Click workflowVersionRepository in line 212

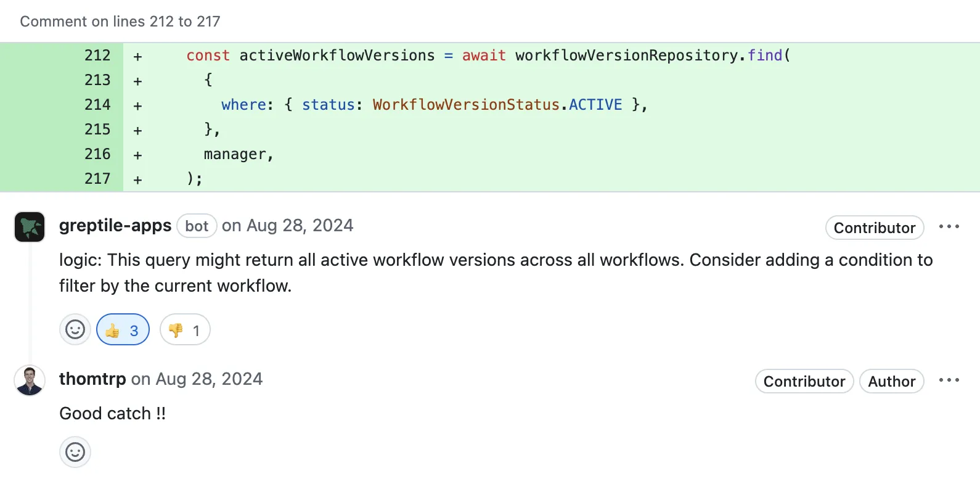click(x=626, y=55)
